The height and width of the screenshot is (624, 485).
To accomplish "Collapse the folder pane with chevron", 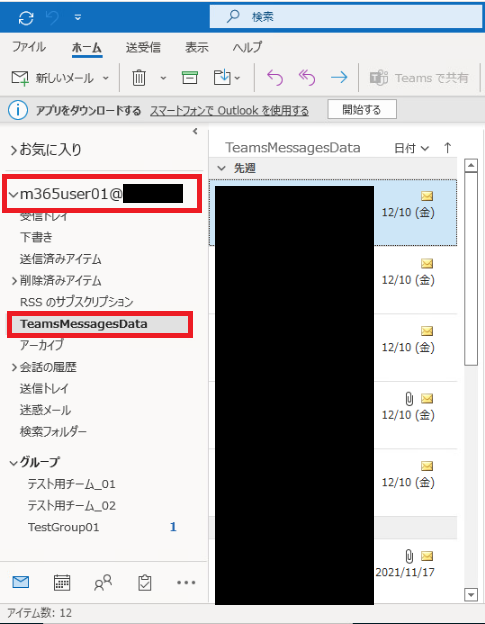I will click(x=195, y=131).
